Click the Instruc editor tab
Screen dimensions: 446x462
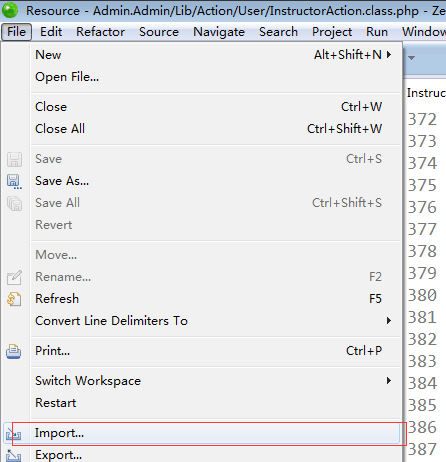coord(426,93)
